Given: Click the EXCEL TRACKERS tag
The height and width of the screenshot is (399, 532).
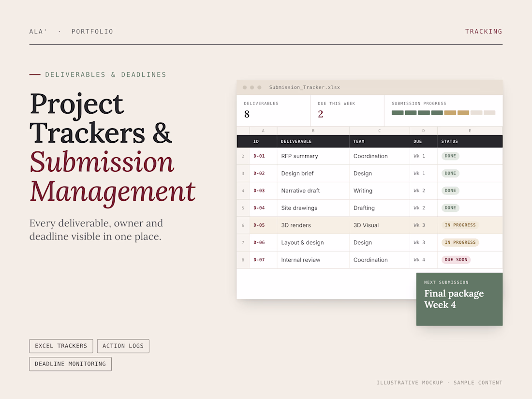Looking at the screenshot, I should (x=61, y=346).
